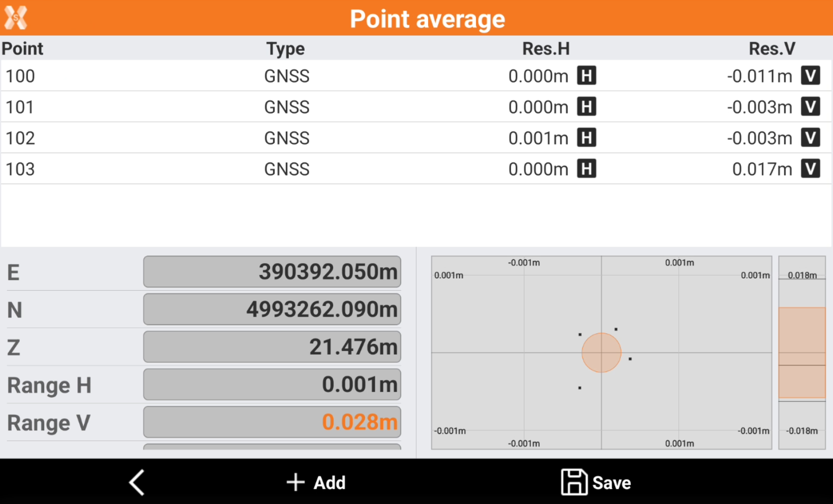Toggle horizontal H for point 101
This screenshot has width=833, height=504.
(586, 107)
